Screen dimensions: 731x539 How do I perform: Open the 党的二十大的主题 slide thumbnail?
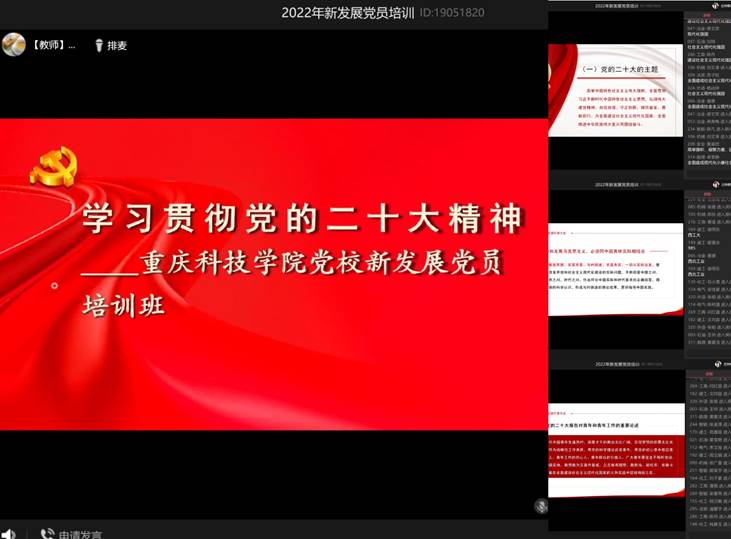(615, 90)
